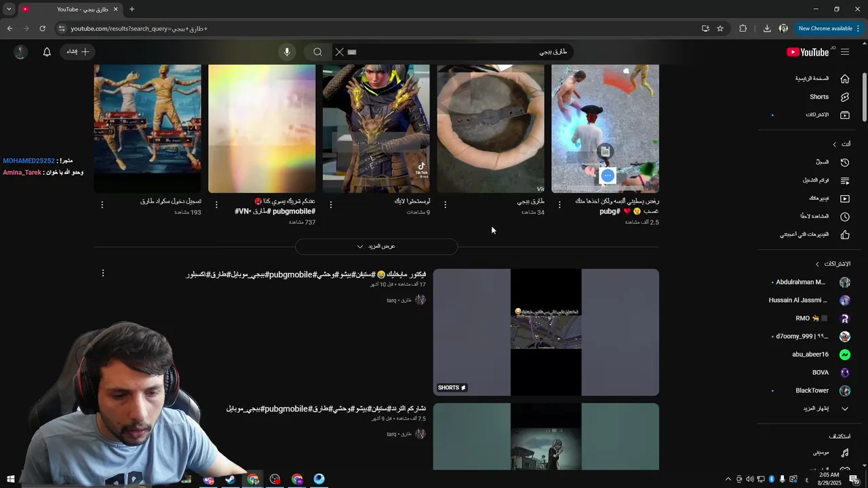
Task: Play the clay bowl short thumbnail
Action: pyautogui.click(x=491, y=129)
